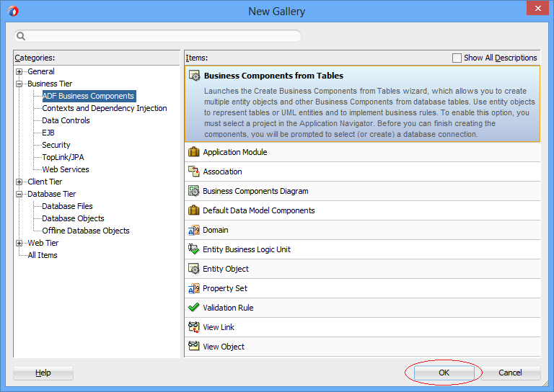The height and width of the screenshot is (392, 554).
Task: Click the Cancel button
Action: coord(510,373)
